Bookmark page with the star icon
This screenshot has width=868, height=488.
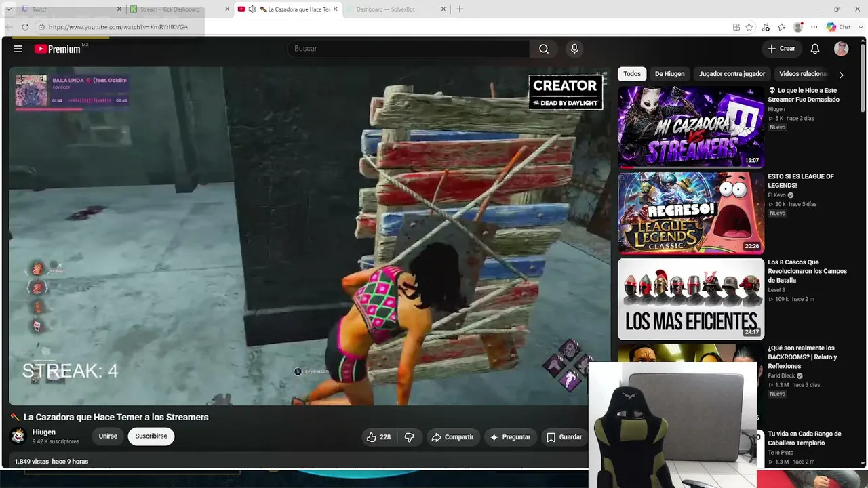[x=749, y=27]
